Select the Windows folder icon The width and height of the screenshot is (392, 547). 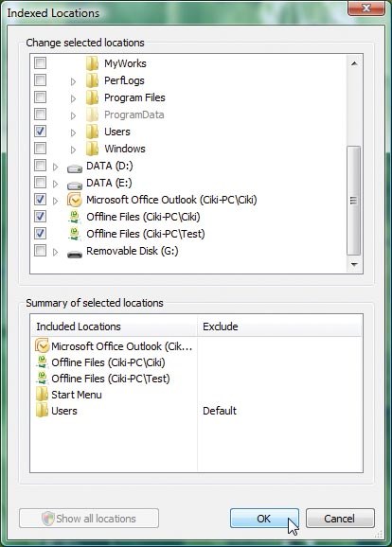(x=92, y=149)
